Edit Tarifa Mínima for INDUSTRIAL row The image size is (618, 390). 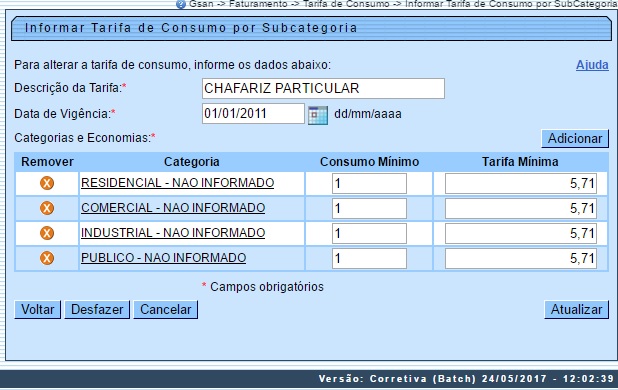tap(521, 234)
